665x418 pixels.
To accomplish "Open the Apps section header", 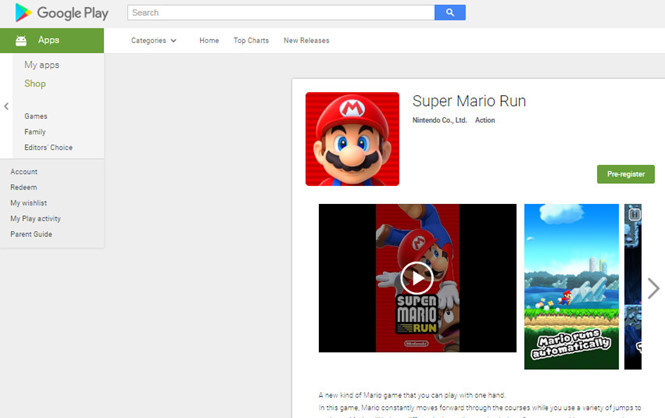I will (52, 40).
